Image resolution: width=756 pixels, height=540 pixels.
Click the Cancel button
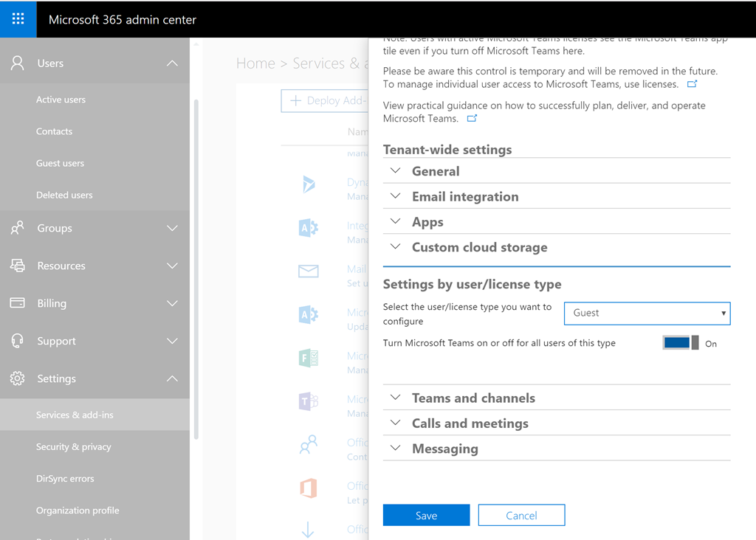(521, 516)
